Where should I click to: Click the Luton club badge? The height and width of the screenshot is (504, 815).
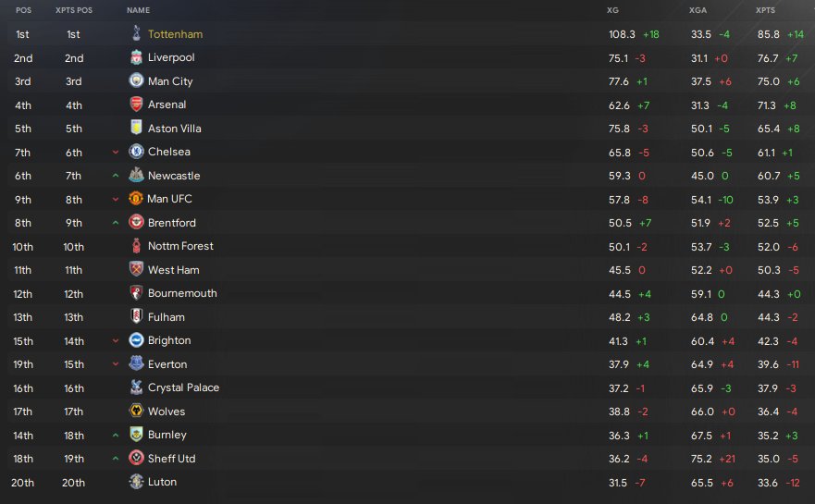click(136, 482)
